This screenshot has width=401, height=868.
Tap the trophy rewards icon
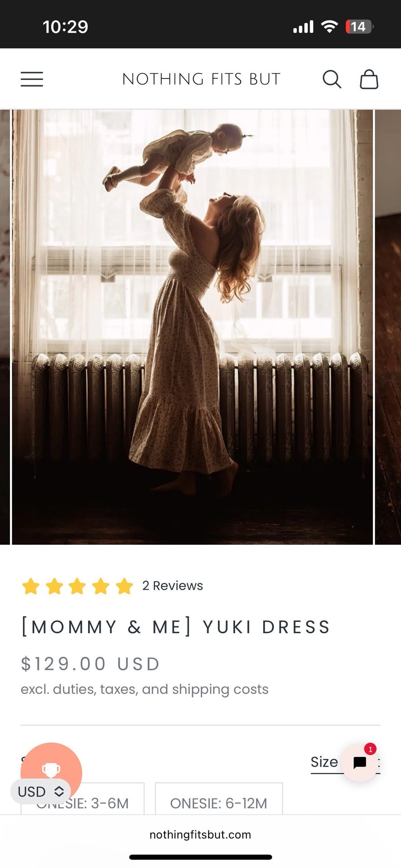click(51, 769)
